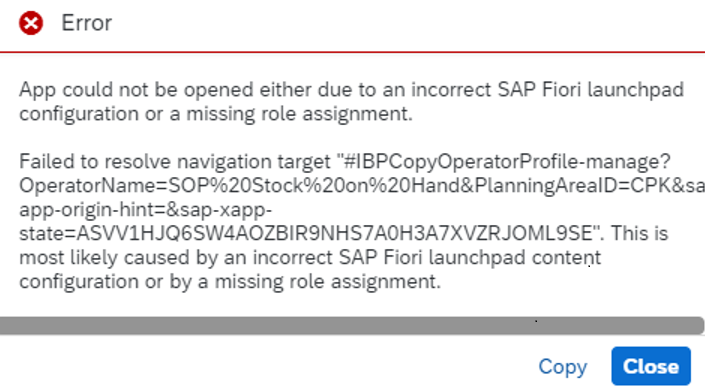
Task: Click the horizontal gray scrollbar
Action: point(352,325)
